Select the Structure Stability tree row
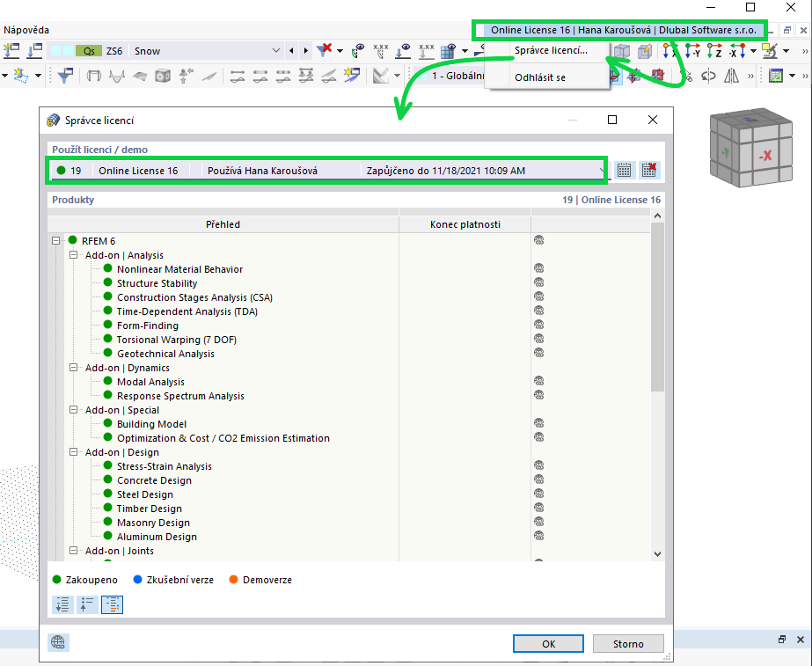The width and height of the screenshot is (812, 666). click(157, 283)
